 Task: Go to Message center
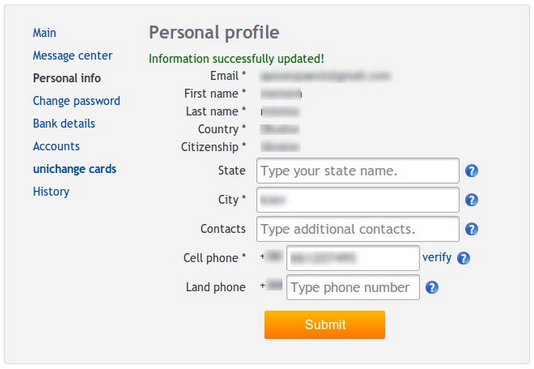click(73, 55)
